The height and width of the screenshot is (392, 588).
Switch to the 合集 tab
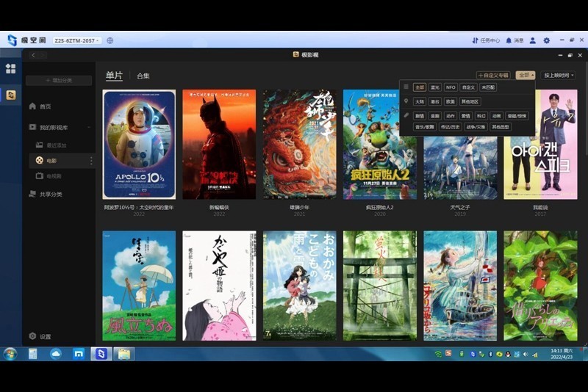point(143,76)
